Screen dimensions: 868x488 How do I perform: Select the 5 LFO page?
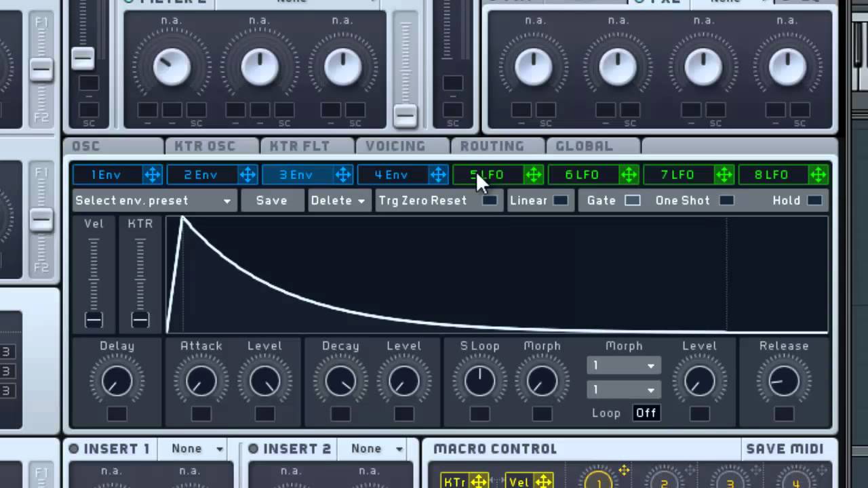tap(488, 175)
